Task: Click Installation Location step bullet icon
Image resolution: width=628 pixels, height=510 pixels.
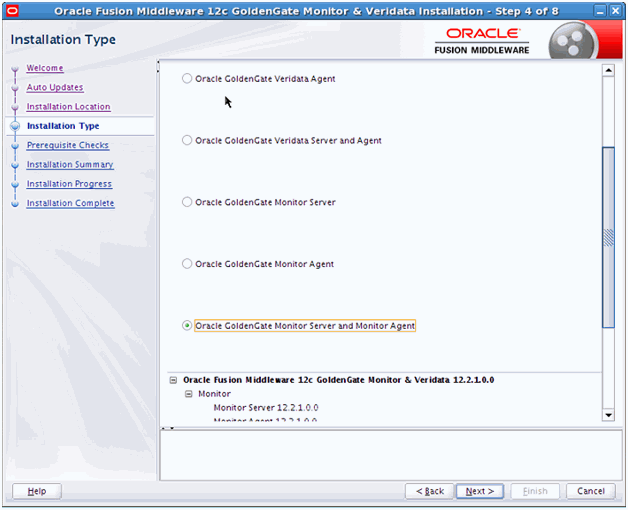Action: (x=15, y=107)
